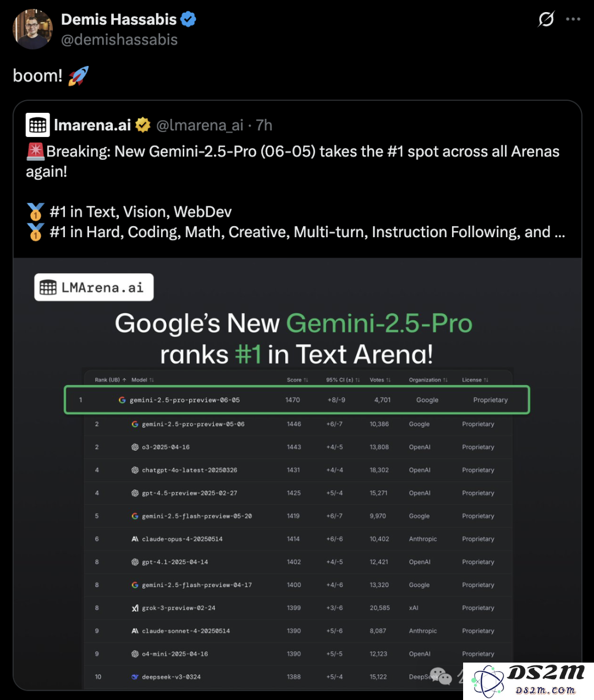594x700 pixels.
Task: Open the @demishassabis handle link
Action: pos(119,40)
